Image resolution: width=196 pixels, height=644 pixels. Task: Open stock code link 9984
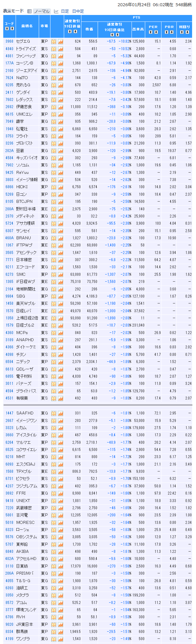(9, 297)
